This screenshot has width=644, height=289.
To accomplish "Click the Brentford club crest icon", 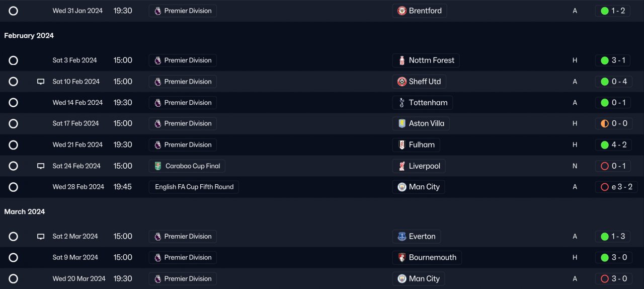I will [401, 11].
